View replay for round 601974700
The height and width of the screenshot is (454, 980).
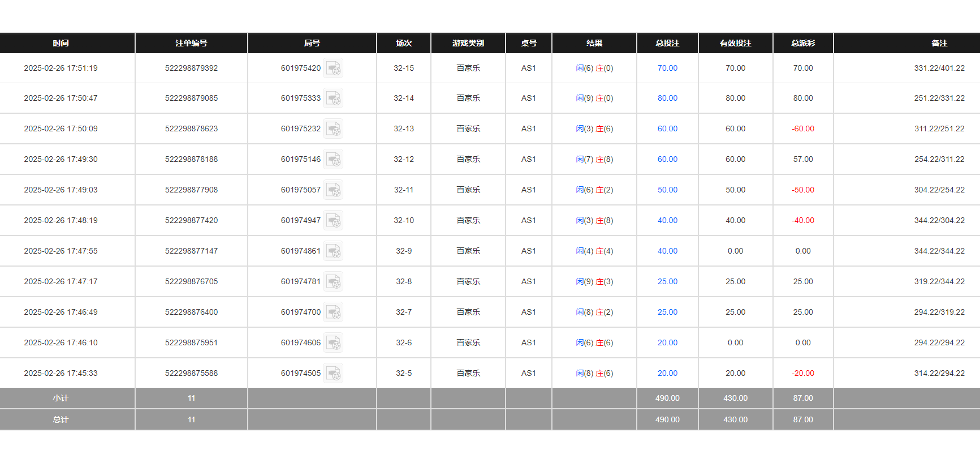tap(333, 312)
